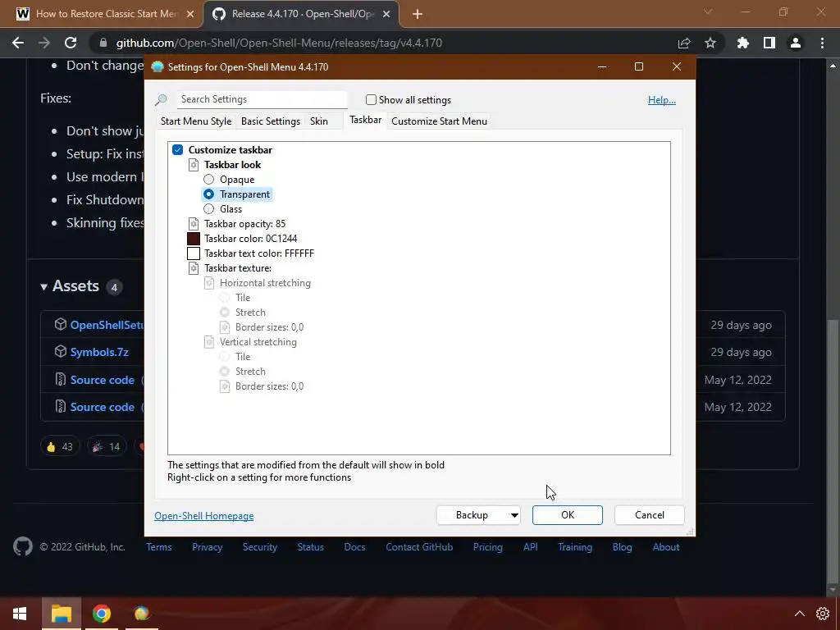The height and width of the screenshot is (630, 840).
Task: Click the settings icon next to Taskbar look
Action: (x=194, y=165)
